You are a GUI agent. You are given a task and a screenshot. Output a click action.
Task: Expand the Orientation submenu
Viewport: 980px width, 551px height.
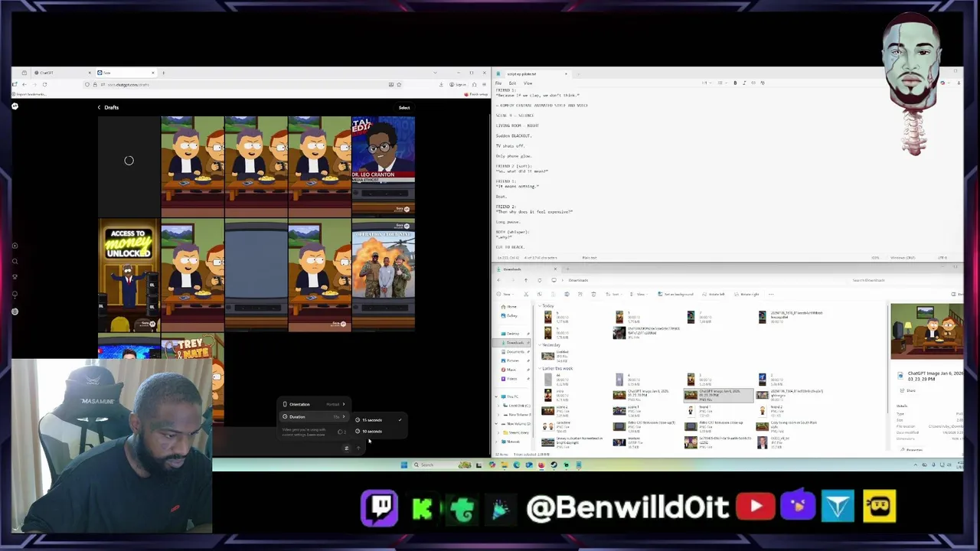pyautogui.click(x=314, y=404)
